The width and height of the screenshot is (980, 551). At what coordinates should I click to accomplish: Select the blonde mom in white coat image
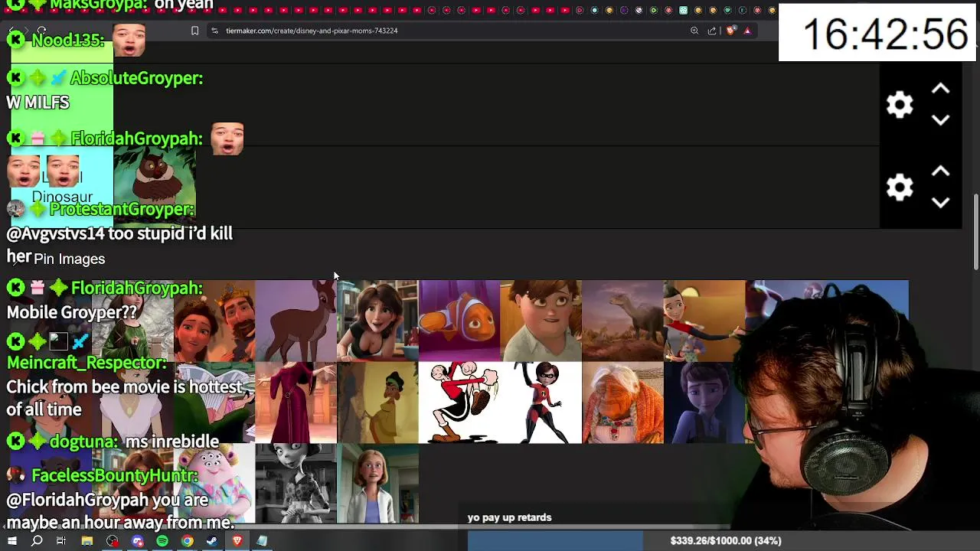click(x=377, y=484)
